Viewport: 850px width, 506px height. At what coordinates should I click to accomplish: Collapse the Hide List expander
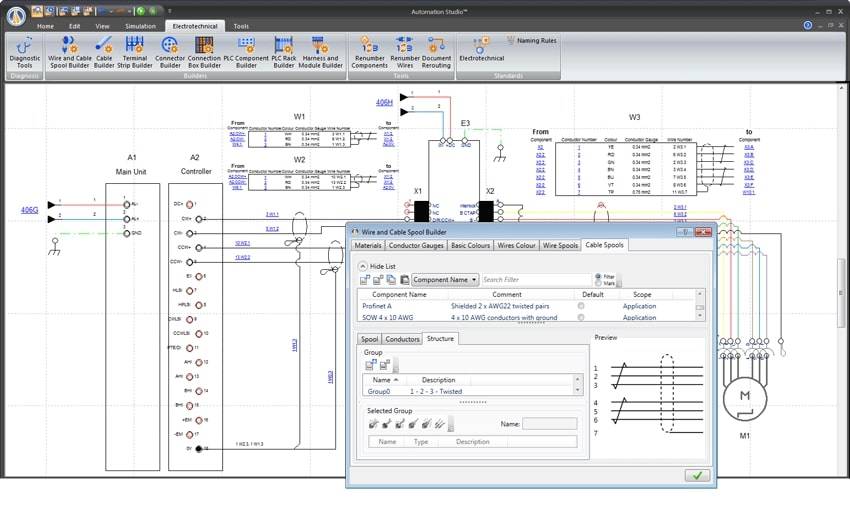pyautogui.click(x=363, y=266)
